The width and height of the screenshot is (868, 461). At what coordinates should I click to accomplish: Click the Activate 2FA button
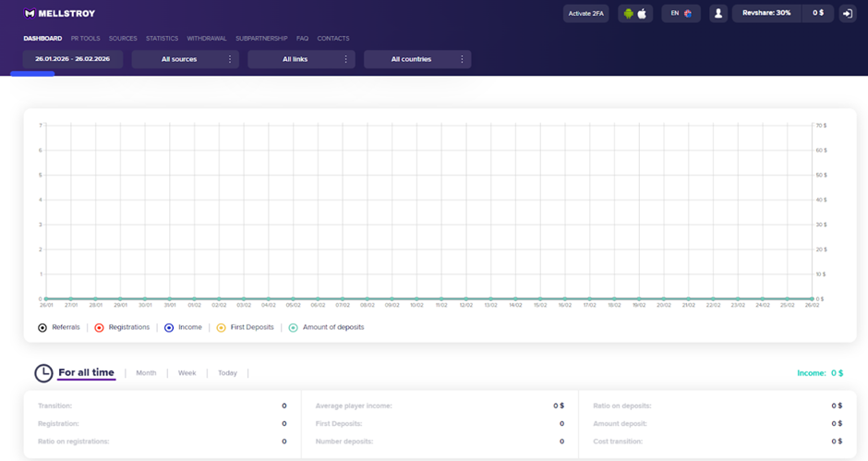tap(585, 14)
